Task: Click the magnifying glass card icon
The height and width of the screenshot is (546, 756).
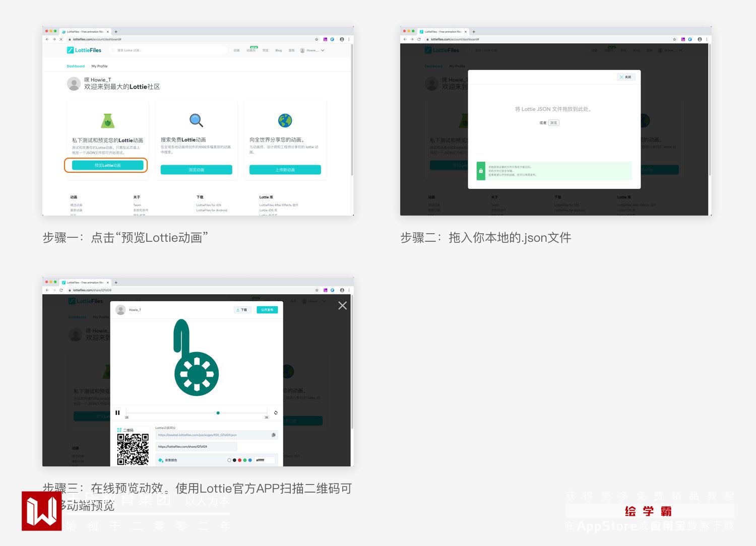Action: (196, 120)
